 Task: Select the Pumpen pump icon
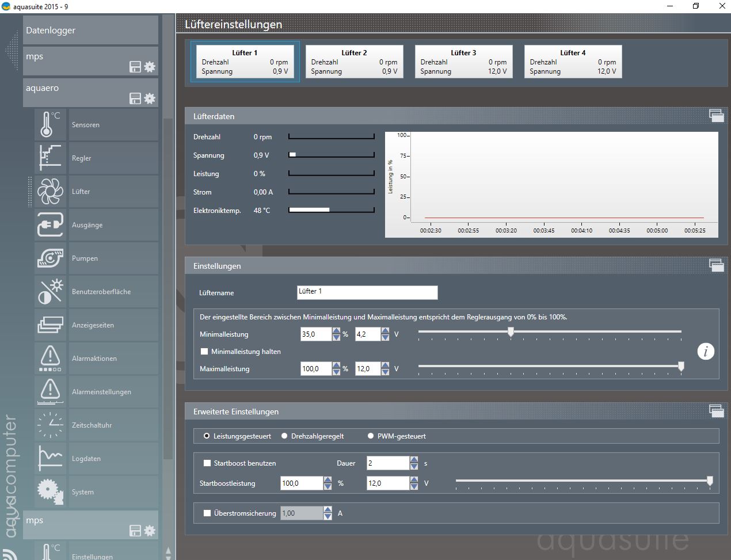click(x=50, y=258)
